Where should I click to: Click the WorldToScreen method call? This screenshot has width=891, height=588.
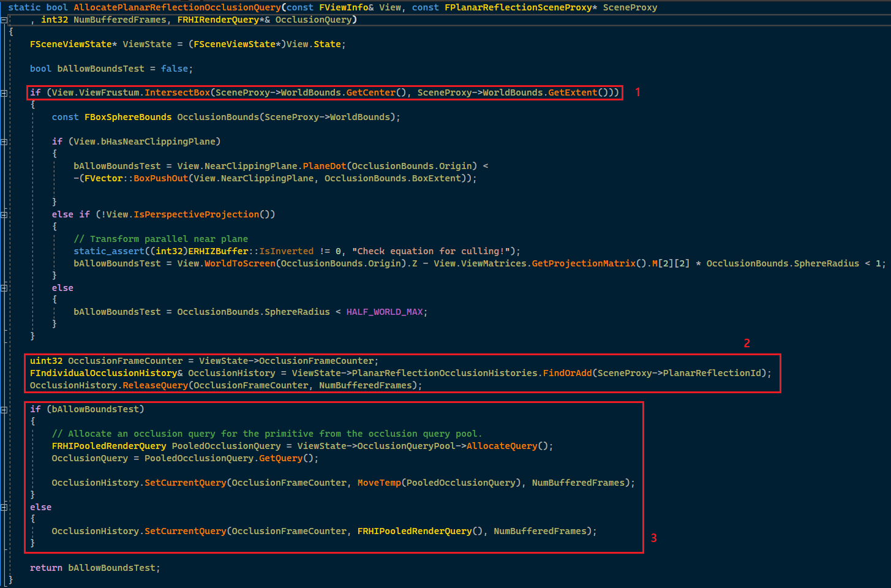(x=240, y=263)
